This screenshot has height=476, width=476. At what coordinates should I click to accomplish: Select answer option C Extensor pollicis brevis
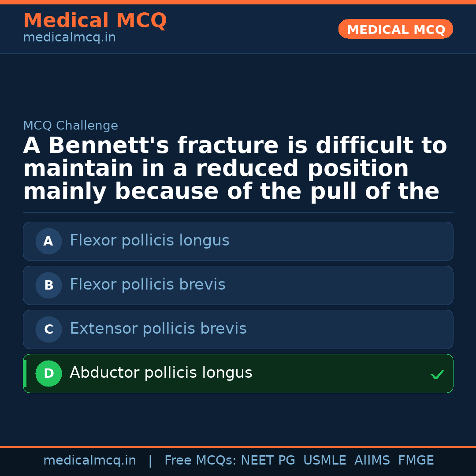(238, 329)
